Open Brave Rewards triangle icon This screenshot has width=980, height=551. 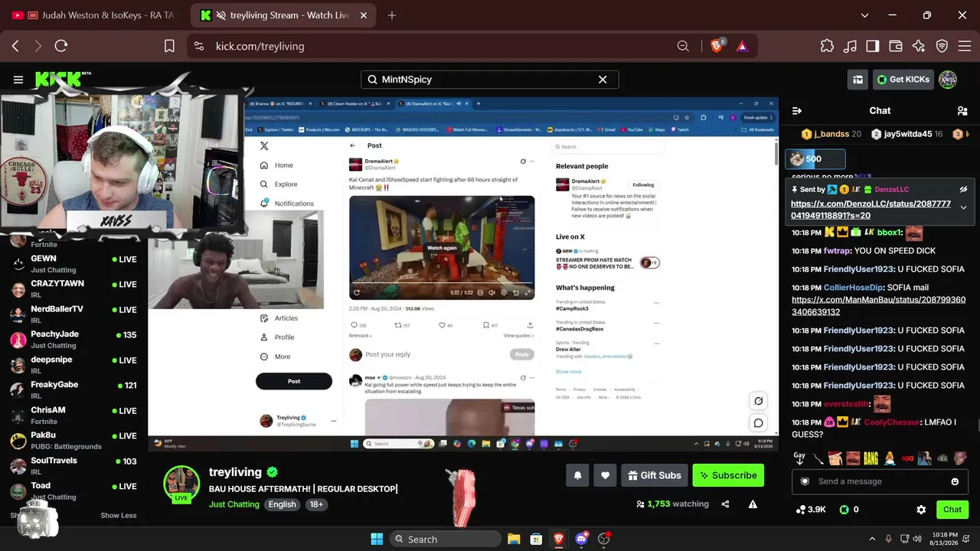coord(742,46)
